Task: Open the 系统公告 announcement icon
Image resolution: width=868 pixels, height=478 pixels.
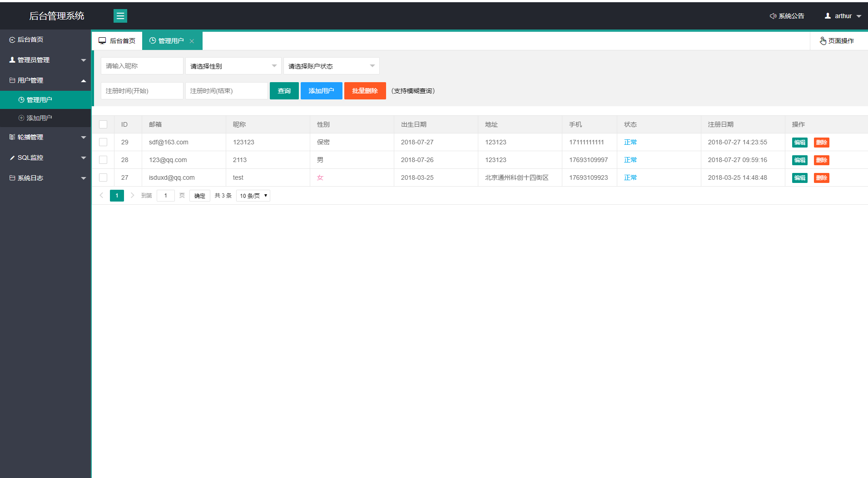Action: pos(774,16)
